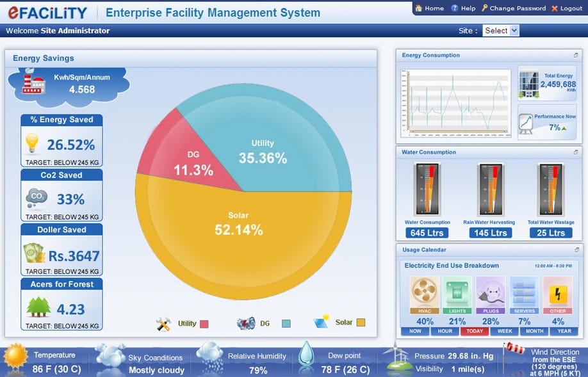Expand the Energy Consumption panel

[x=576, y=56]
